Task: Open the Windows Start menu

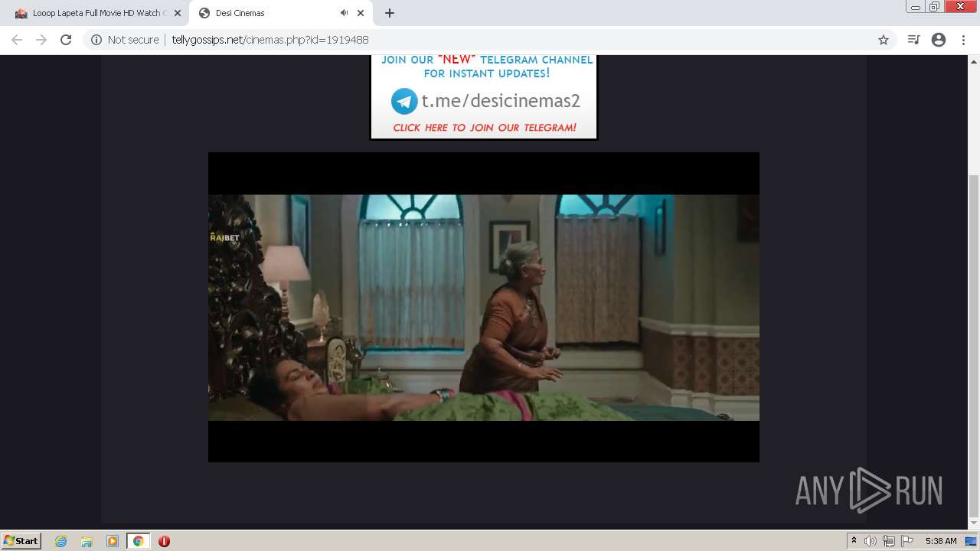Action: pos(21,540)
